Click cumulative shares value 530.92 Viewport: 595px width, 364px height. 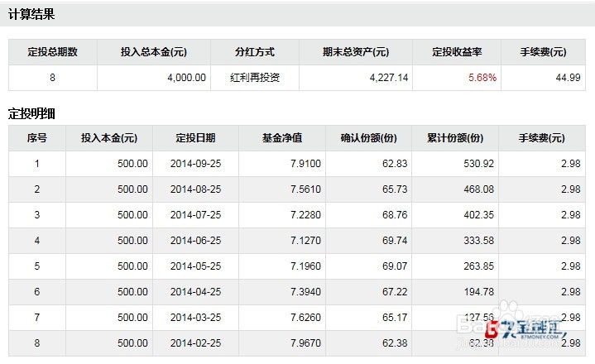pos(479,164)
